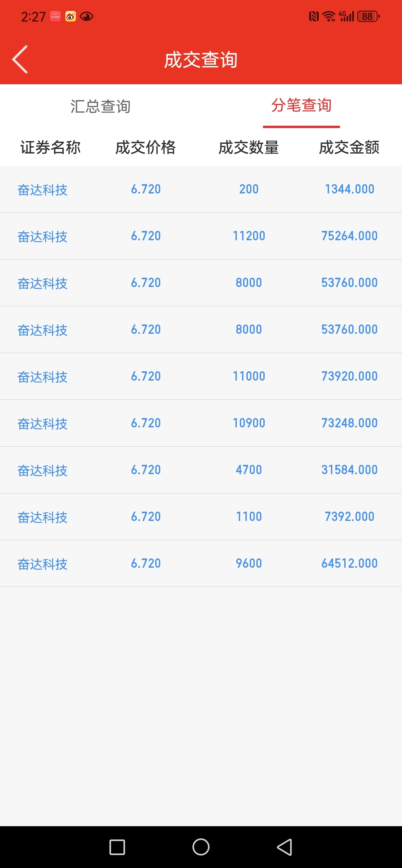Tap the Weibo notification icon in status bar
Viewport: 402px width, 868px height.
(x=70, y=16)
